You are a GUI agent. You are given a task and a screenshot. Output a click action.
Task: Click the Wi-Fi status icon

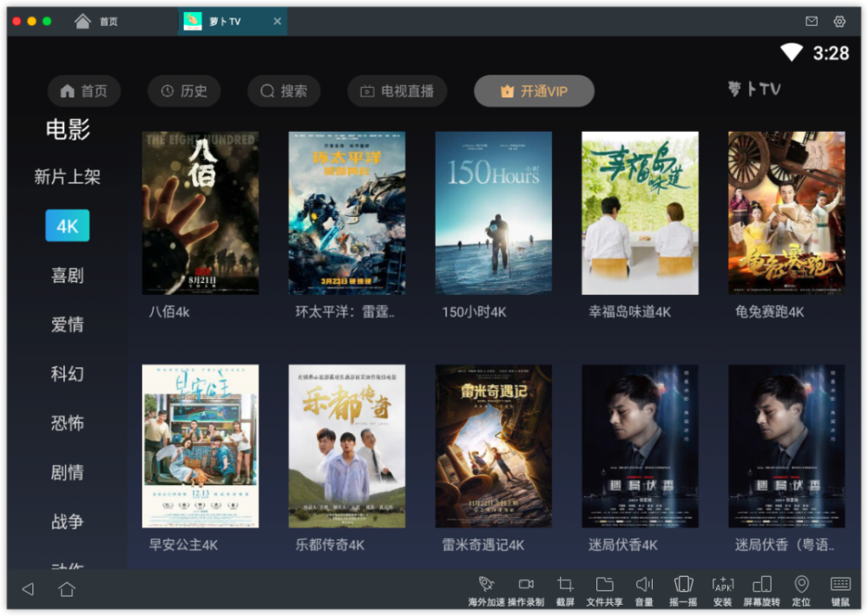pyautogui.click(x=792, y=53)
